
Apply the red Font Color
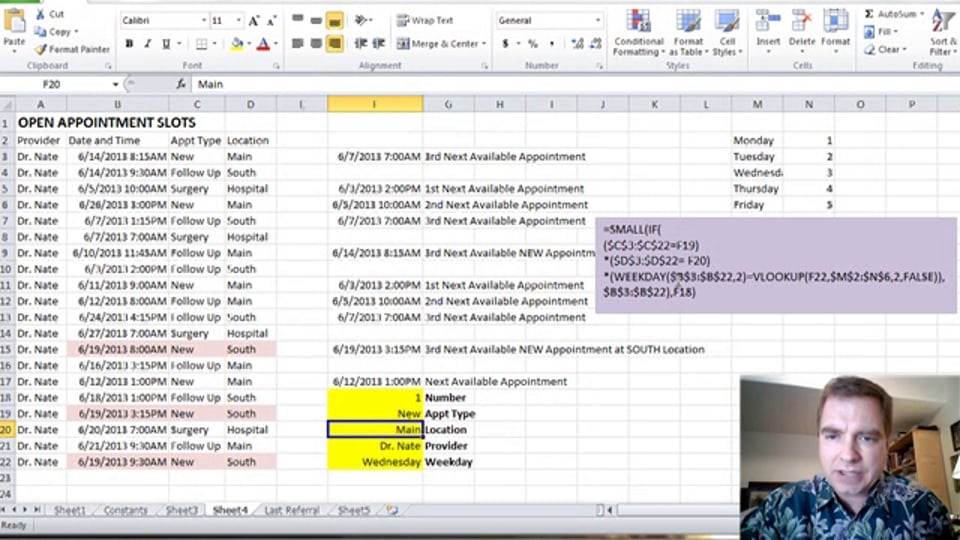(263, 43)
